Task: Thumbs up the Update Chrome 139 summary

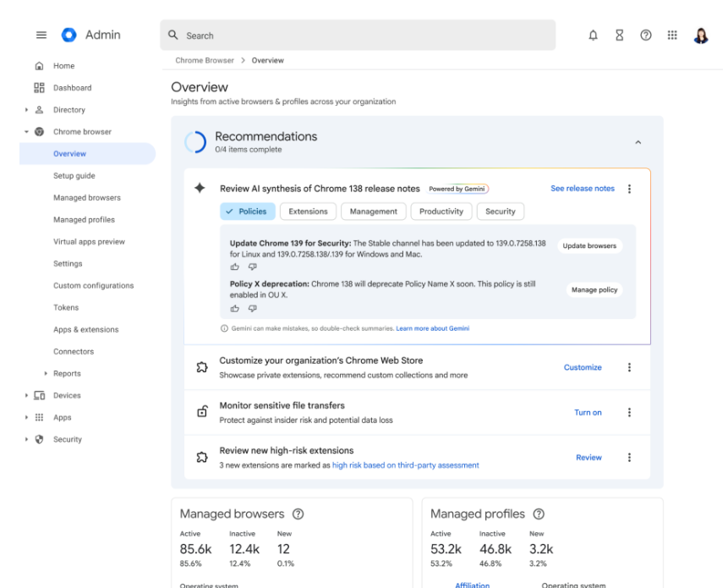Action: point(235,267)
